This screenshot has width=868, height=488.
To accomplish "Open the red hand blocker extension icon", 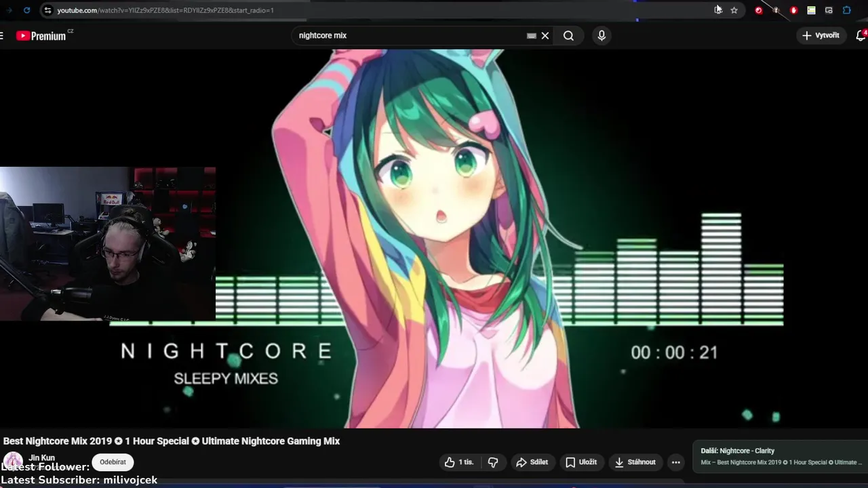I will pos(793,10).
